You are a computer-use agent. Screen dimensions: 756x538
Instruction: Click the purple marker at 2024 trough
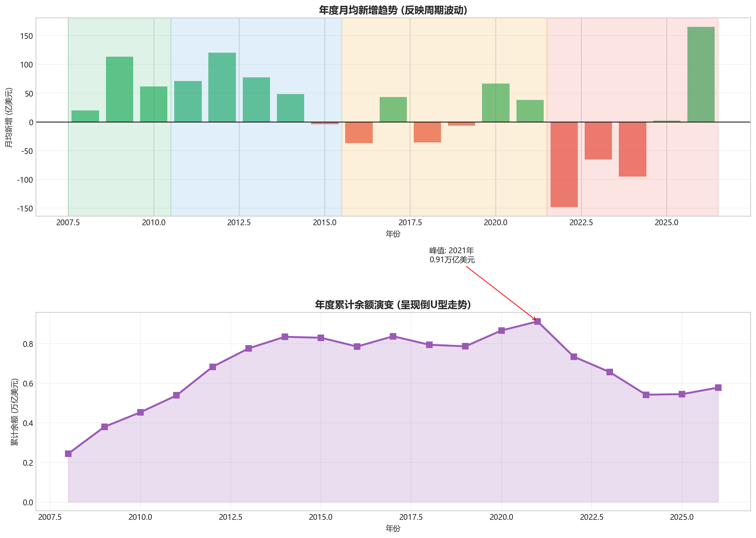pos(646,395)
